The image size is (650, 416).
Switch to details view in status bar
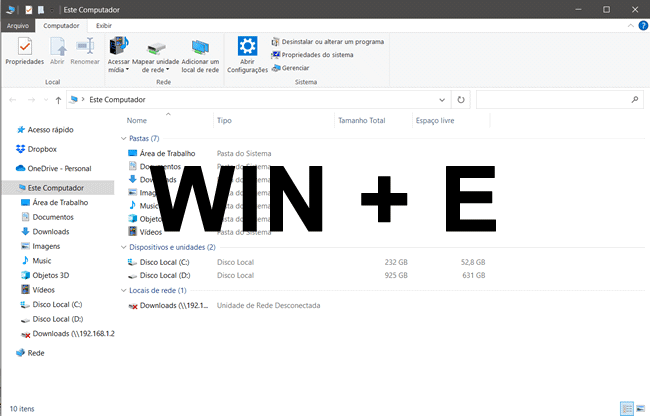pyautogui.click(x=626, y=408)
